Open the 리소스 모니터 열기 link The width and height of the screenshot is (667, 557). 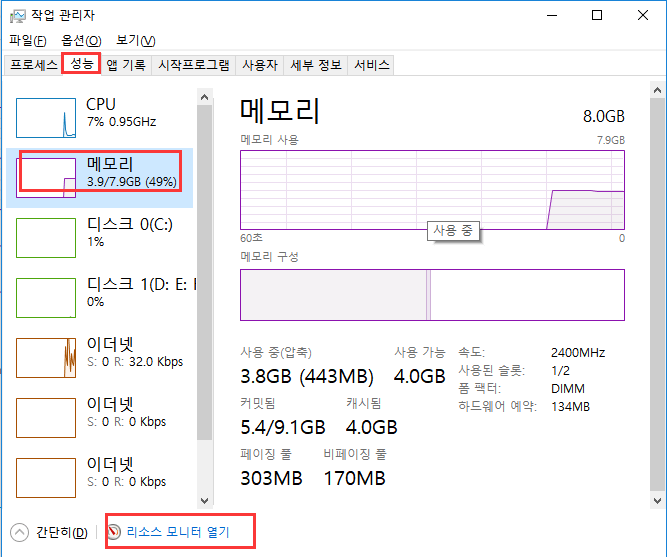tap(177, 532)
